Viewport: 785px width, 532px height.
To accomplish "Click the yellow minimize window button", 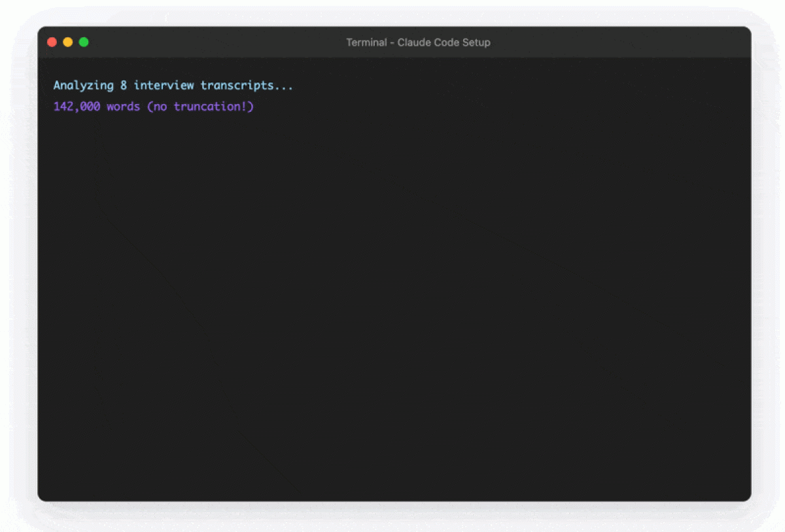I will click(x=68, y=43).
